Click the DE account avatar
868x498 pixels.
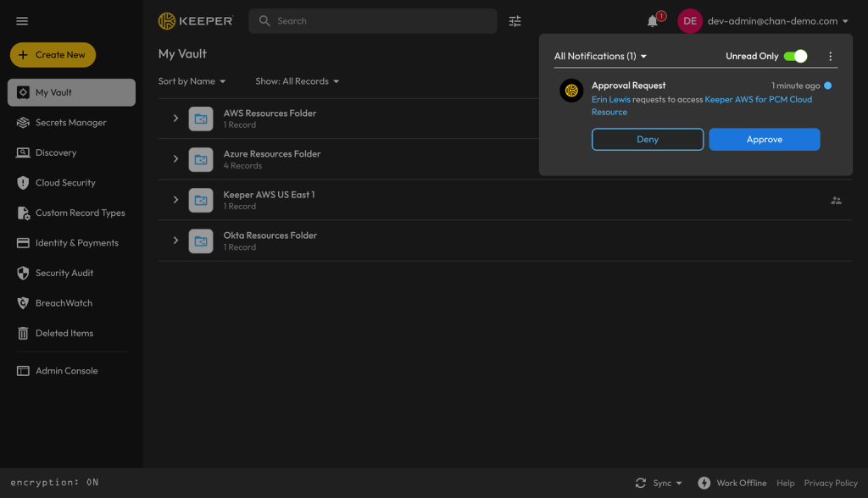pos(690,21)
